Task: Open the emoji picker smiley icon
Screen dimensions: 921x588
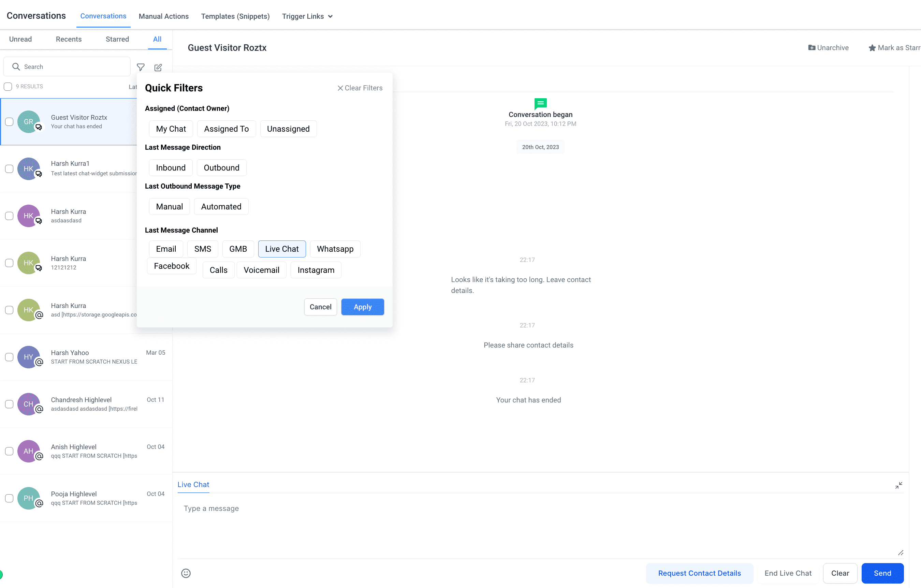Action: 186,573
